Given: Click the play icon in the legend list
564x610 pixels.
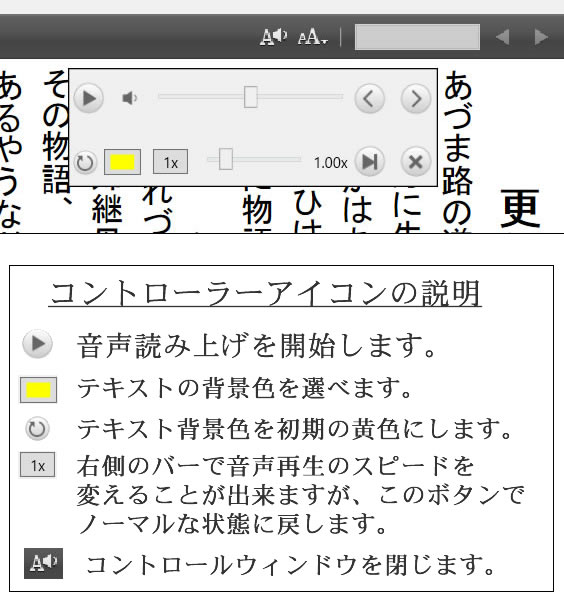Looking at the screenshot, I should [37, 344].
